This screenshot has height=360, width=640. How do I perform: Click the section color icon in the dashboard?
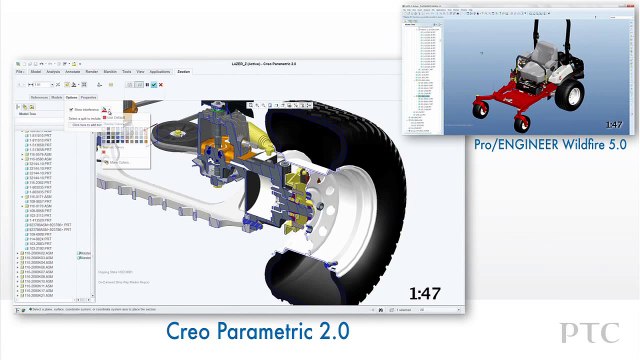click(73, 84)
